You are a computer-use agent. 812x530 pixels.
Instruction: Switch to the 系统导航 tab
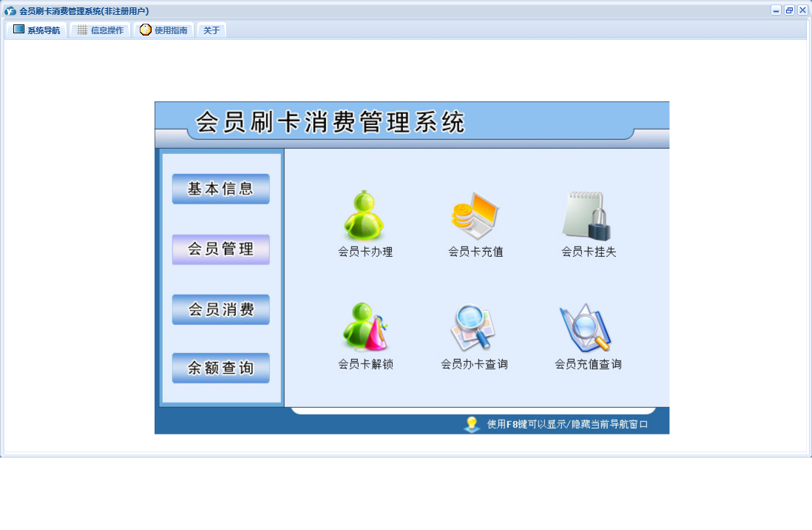36,30
